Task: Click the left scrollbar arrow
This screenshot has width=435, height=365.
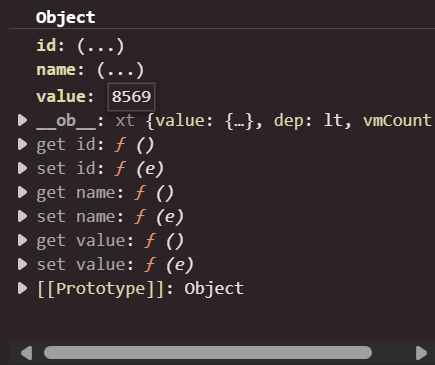Action: 27,353
